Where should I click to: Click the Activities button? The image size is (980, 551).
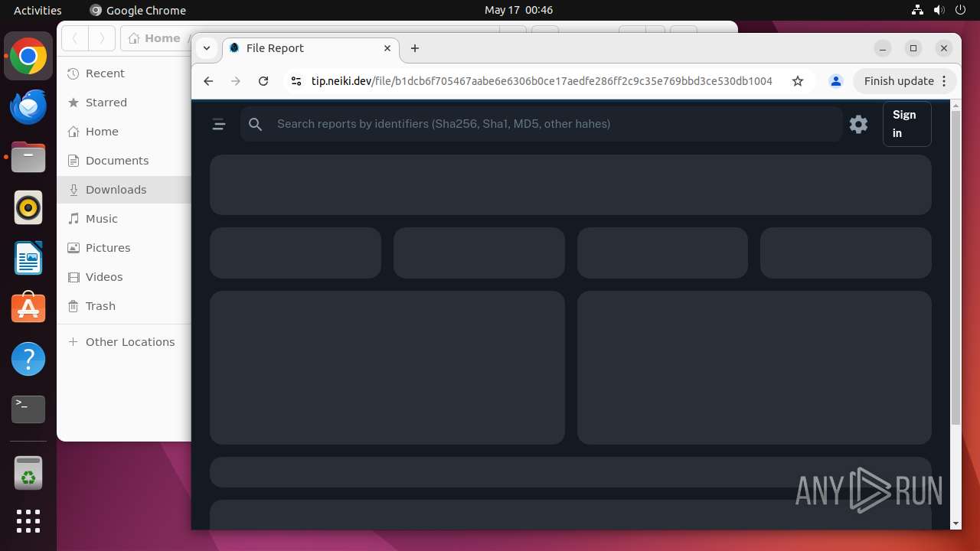38,10
